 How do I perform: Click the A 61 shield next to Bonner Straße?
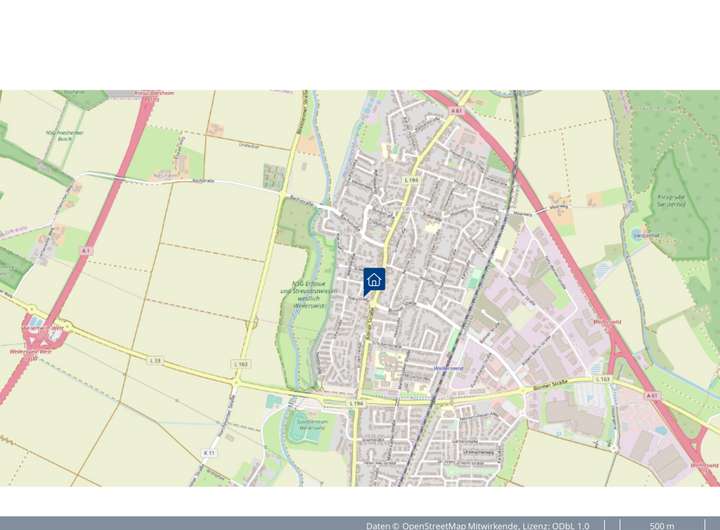click(651, 395)
